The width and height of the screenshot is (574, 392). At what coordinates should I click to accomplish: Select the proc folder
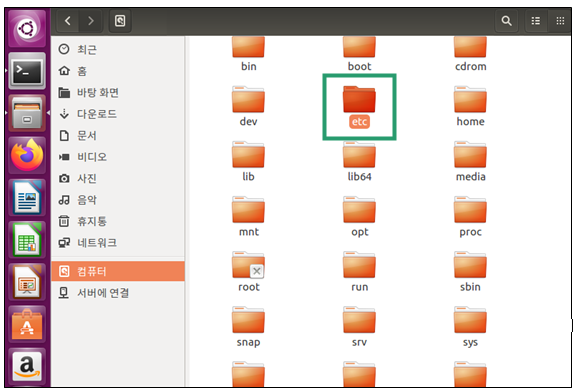click(x=470, y=217)
